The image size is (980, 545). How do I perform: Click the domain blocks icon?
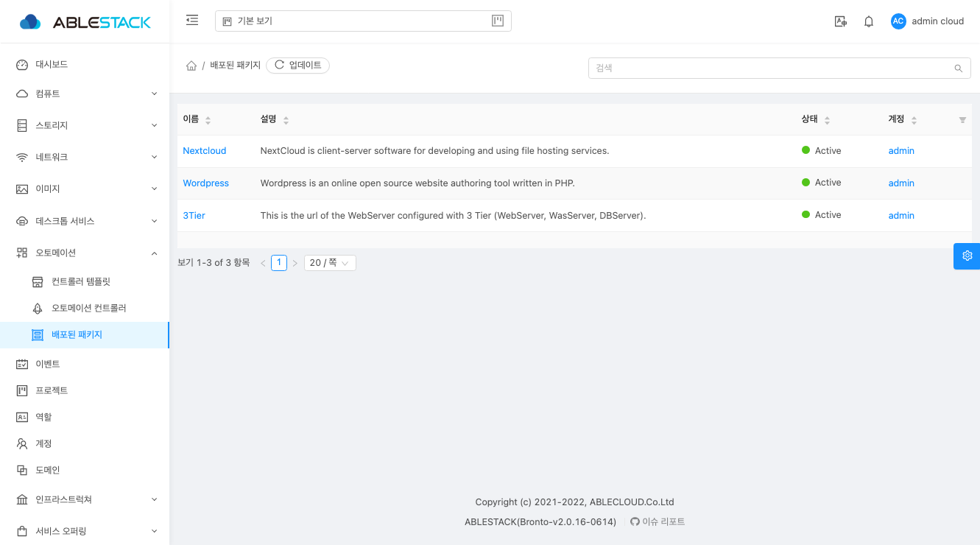(x=22, y=470)
